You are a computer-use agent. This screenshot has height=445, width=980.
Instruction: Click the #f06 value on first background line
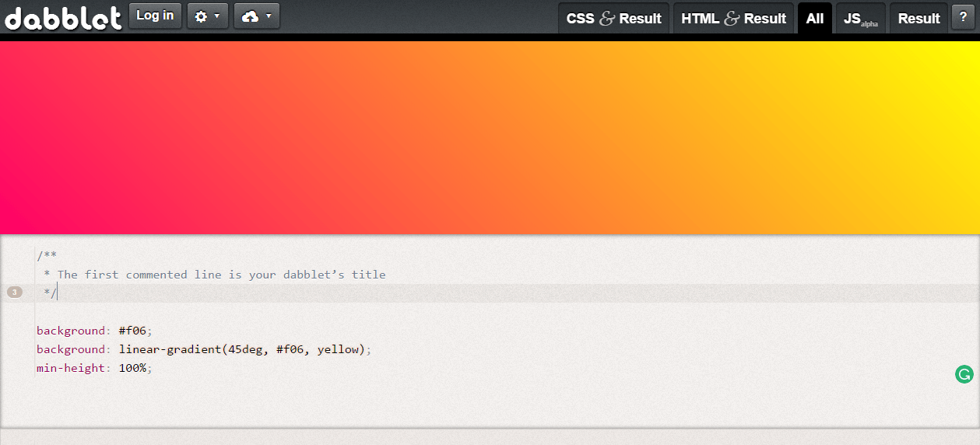(132, 331)
